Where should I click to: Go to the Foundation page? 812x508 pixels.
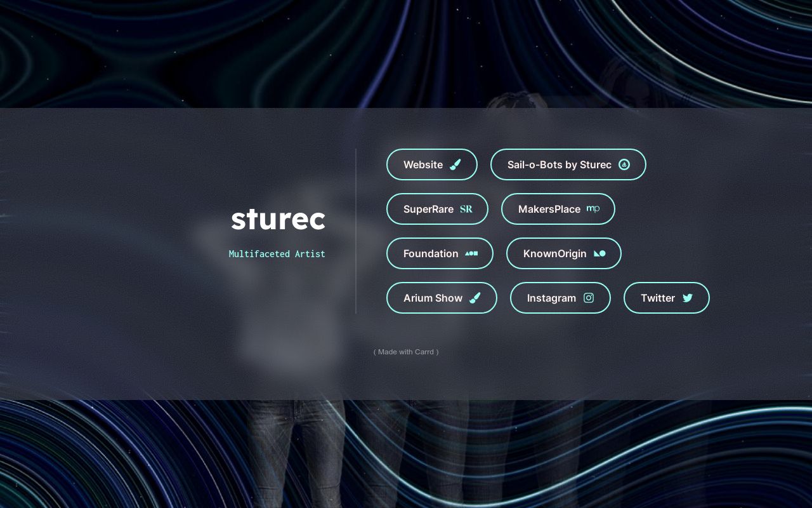click(x=440, y=253)
